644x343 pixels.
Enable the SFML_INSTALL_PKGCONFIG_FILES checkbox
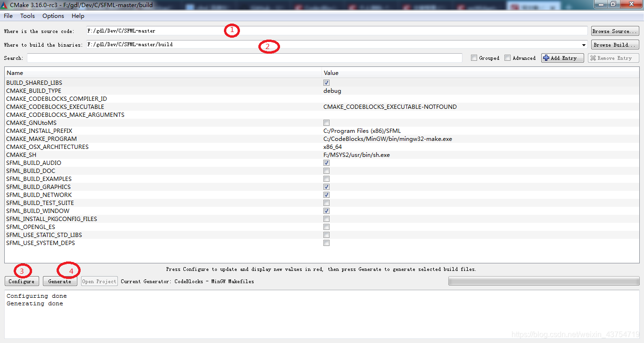pyautogui.click(x=326, y=219)
